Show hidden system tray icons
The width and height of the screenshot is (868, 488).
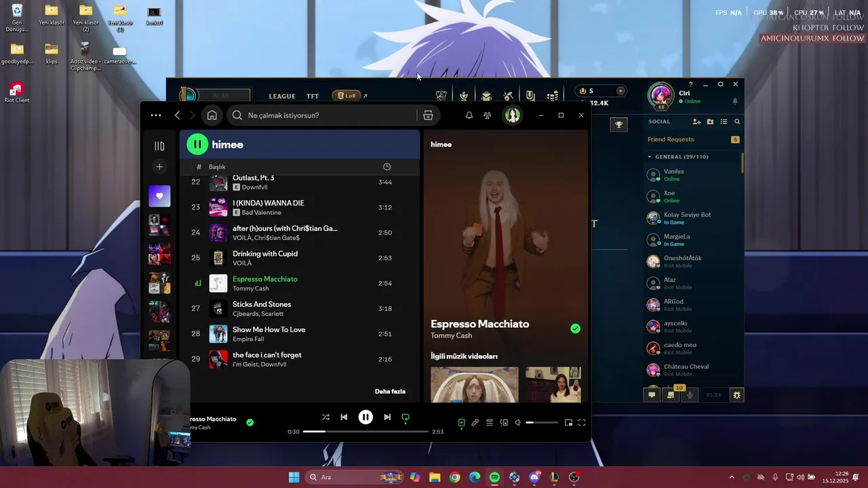732,477
